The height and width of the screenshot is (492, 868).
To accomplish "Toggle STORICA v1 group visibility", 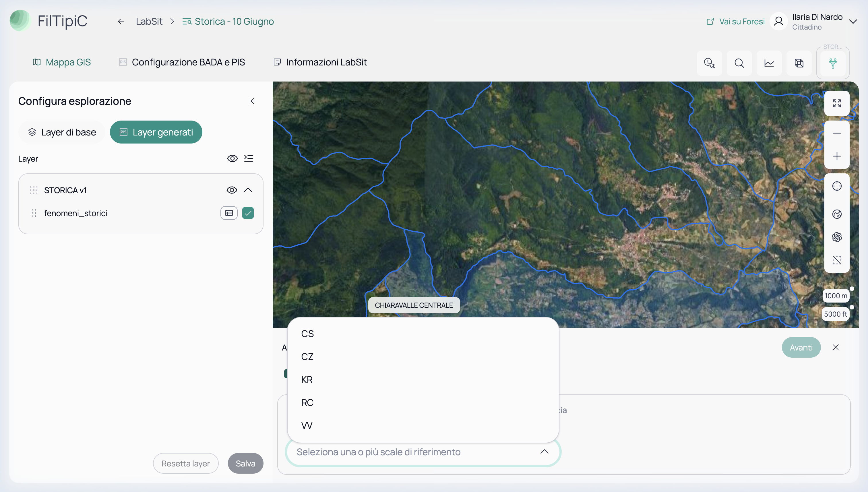I will 231,190.
